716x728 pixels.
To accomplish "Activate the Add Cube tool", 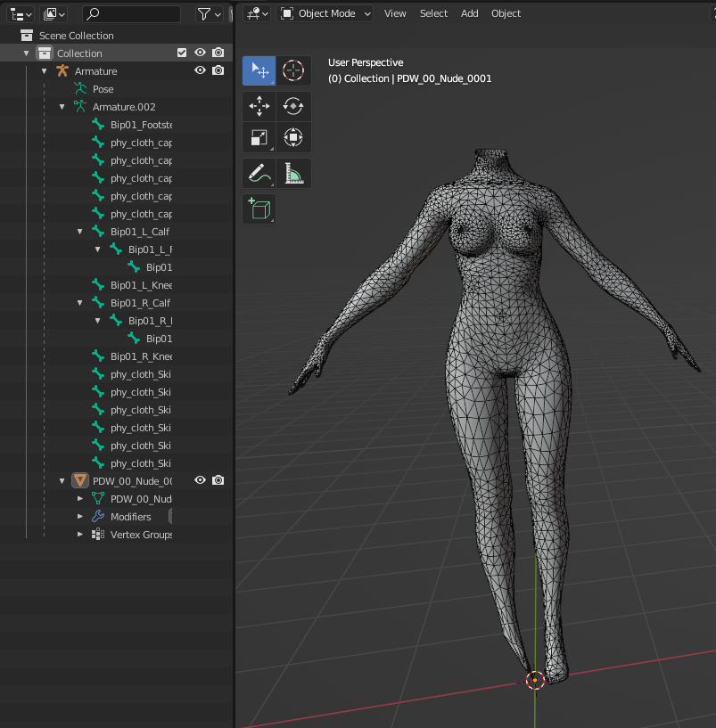I will pos(259,209).
